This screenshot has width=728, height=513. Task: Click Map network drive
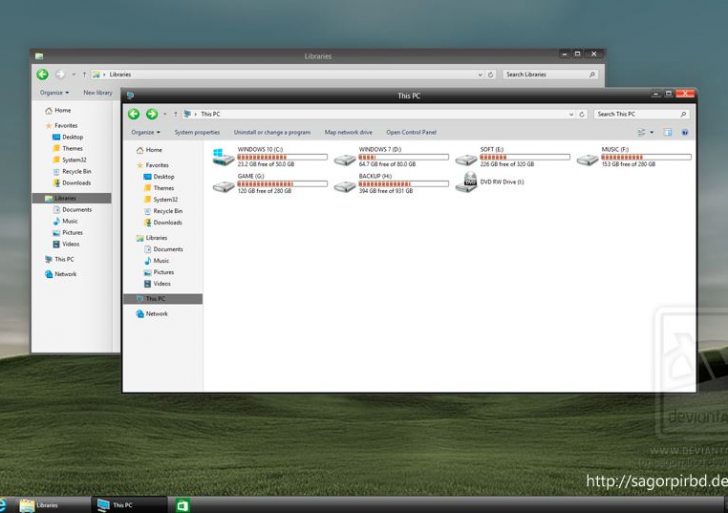click(348, 132)
